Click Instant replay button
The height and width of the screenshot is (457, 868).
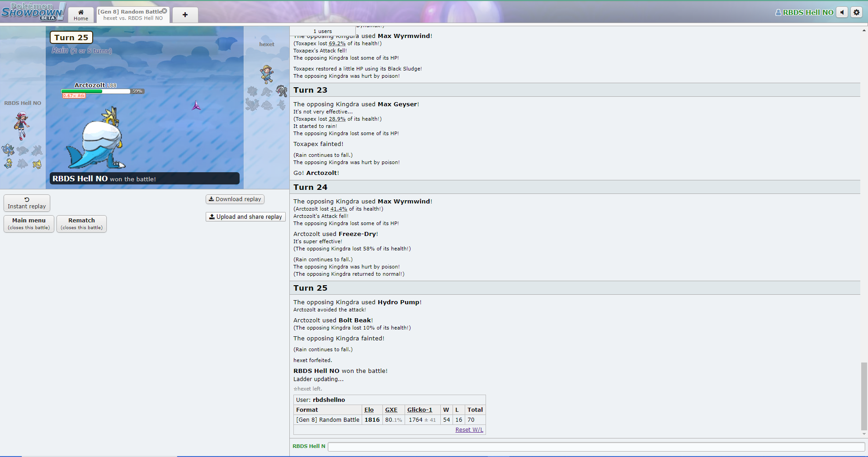point(27,203)
